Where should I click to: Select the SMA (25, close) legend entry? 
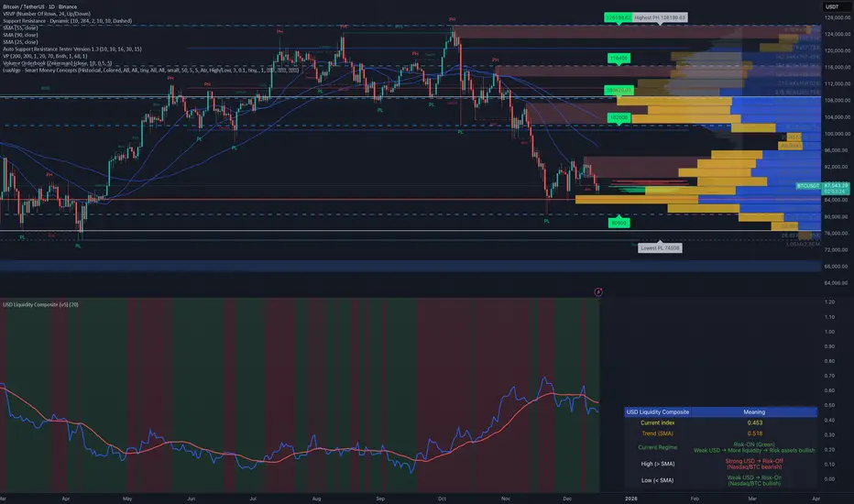click(24, 44)
